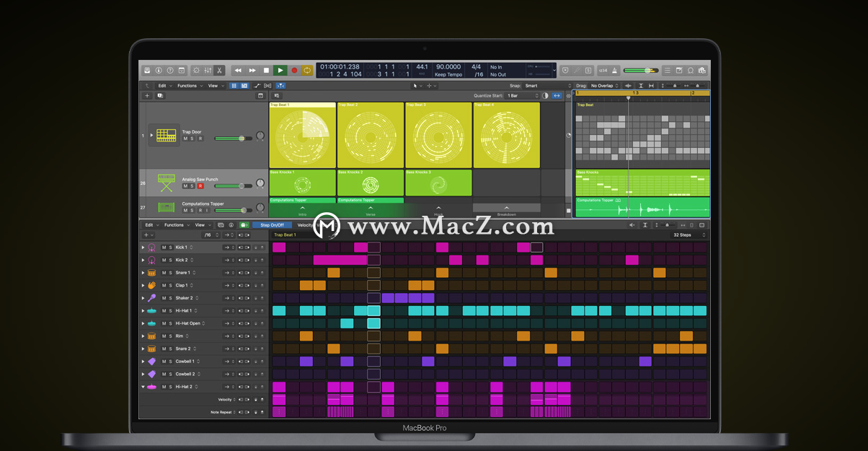Rewind the playhead
The width and height of the screenshot is (868, 451).
239,70
